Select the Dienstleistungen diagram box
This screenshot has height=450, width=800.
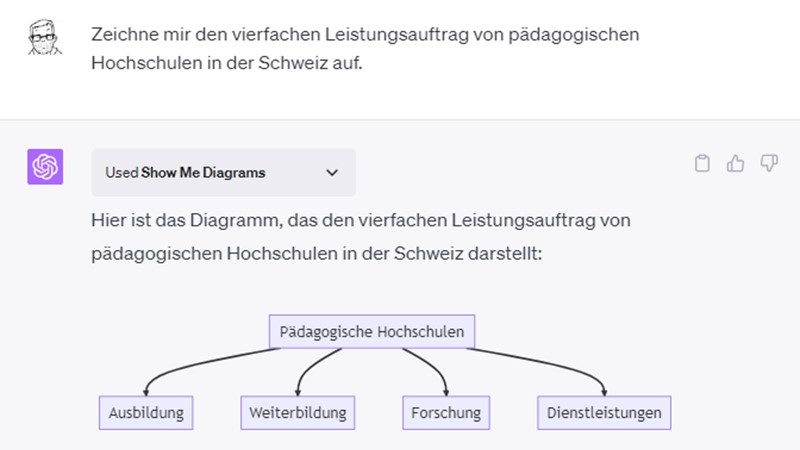click(604, 413)
